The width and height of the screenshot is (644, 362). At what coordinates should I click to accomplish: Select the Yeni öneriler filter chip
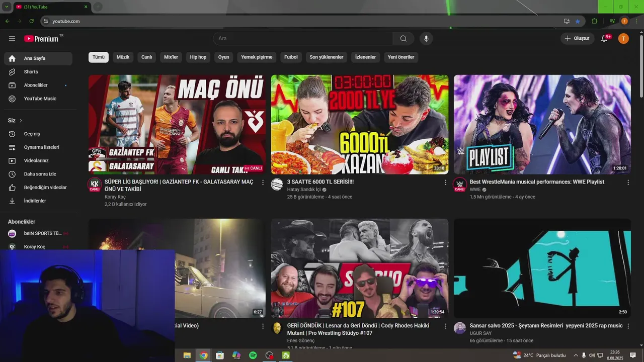click(x=401, y=57)
